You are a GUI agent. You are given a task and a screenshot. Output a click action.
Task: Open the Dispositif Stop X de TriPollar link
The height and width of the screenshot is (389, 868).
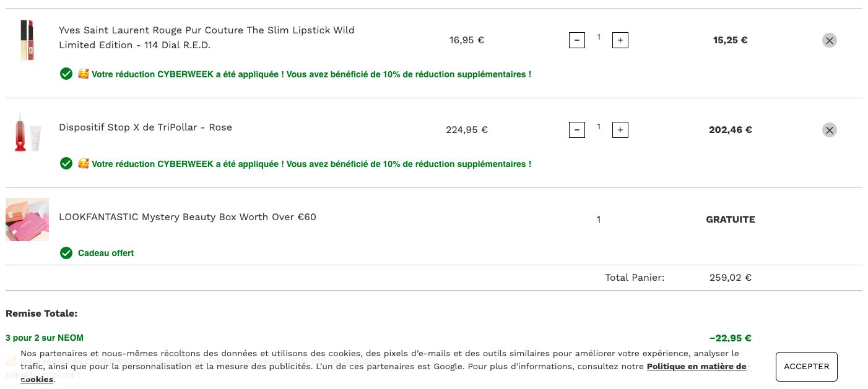pos(145,127)
